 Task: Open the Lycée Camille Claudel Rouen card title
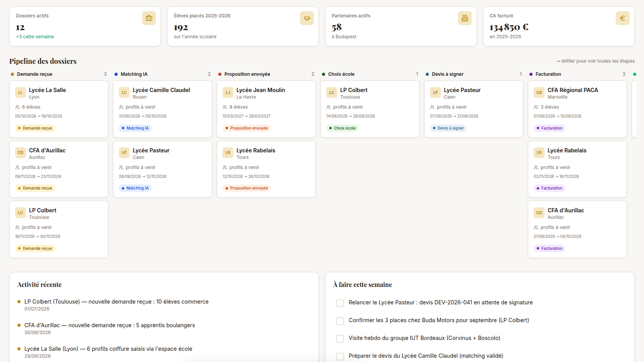click(161, 90)
